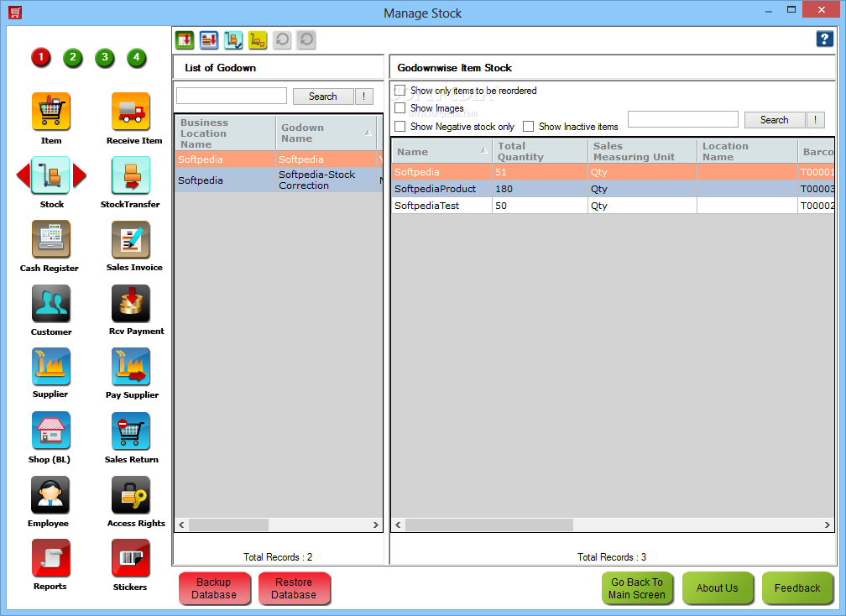Click the yellow trolley toolbar icon
846x616 pixels.
(258, 40)
